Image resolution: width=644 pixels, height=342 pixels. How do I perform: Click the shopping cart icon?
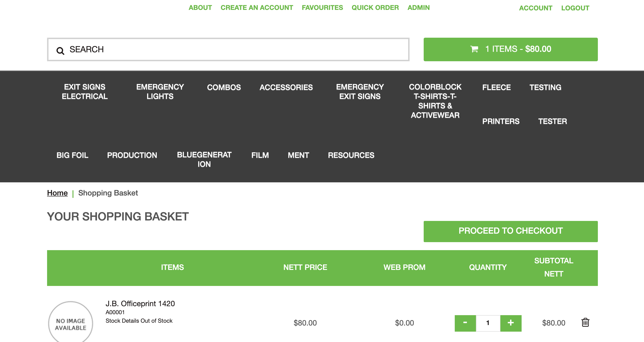tap(474, 49)
